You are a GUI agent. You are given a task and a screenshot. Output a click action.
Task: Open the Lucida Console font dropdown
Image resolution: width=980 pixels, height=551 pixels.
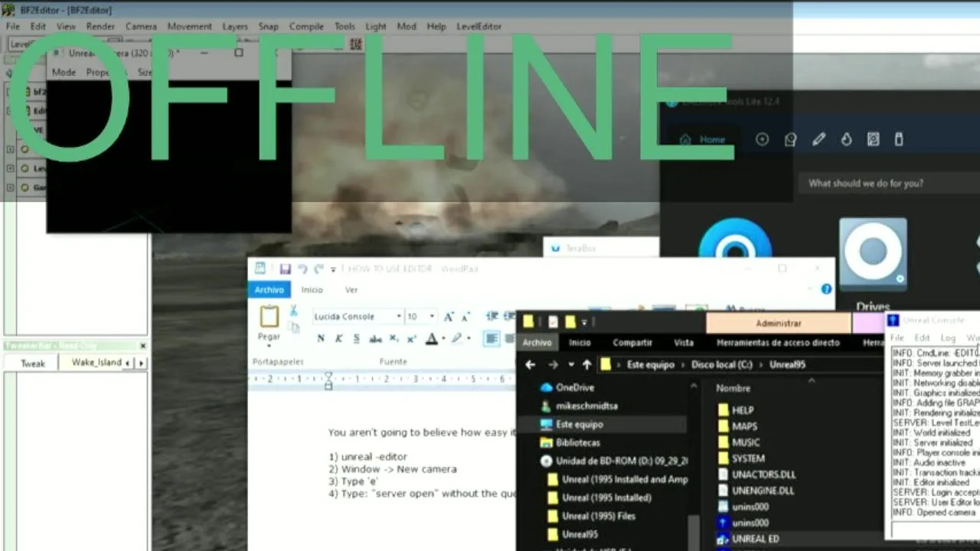point(399,316)
